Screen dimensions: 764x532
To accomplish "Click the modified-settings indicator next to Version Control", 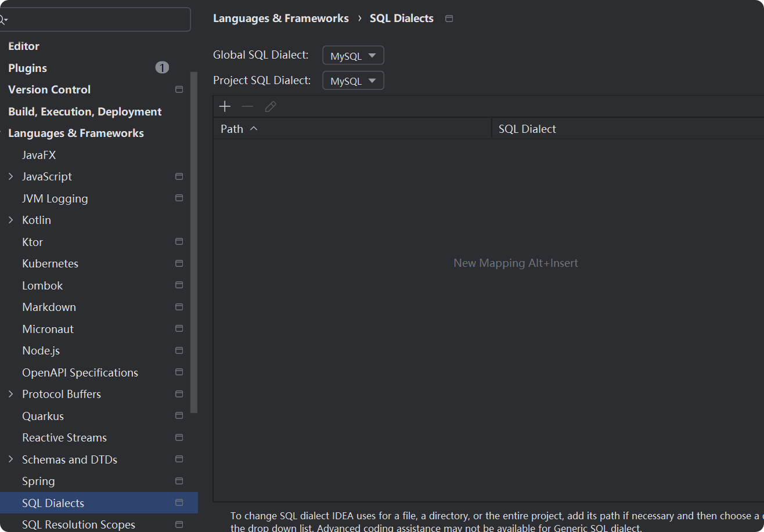I will click(x=179, y=89).
